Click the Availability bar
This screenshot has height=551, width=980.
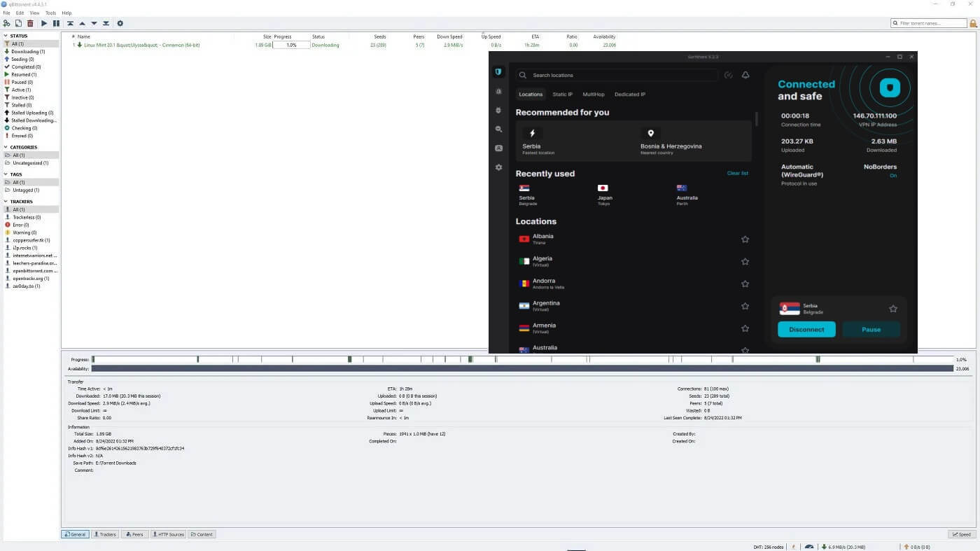pos(522,368)
